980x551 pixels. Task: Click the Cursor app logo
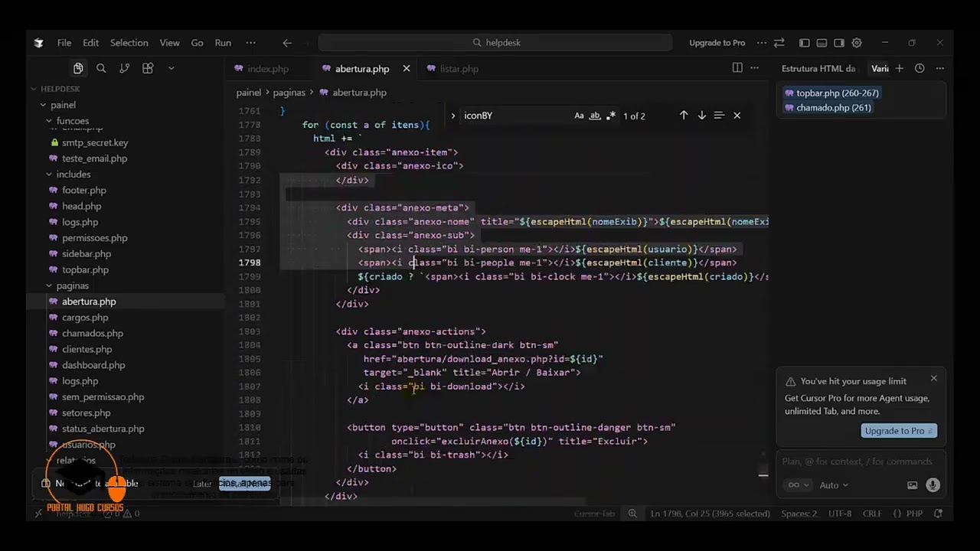click(x=39, y=43)
